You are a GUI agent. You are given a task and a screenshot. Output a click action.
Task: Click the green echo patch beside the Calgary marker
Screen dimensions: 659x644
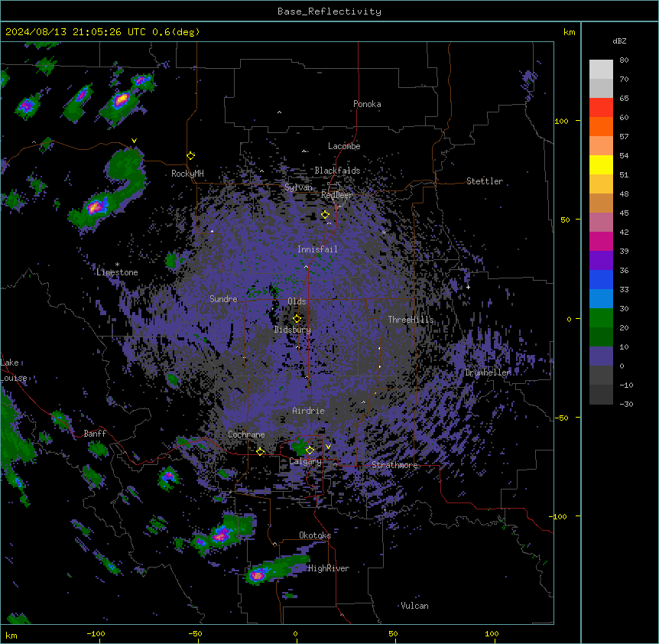299,446
